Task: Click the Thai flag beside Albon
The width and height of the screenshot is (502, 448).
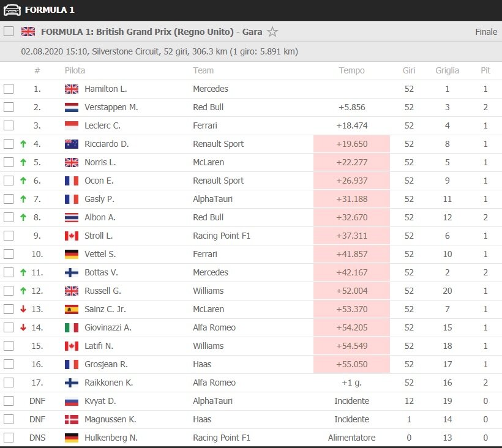Action: click(x=72, y=217)
